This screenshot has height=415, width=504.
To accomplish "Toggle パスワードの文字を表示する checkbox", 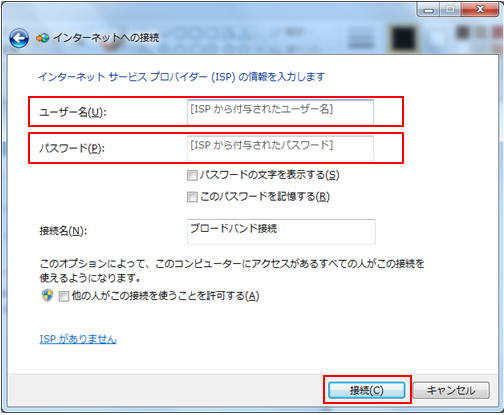I will [192, 175].
